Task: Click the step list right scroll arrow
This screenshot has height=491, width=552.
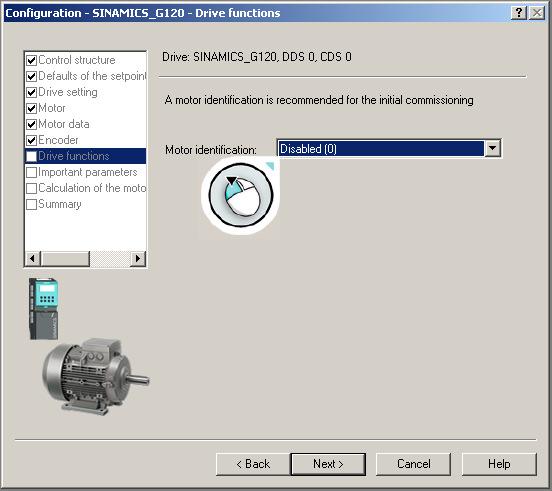Action: 138,259
